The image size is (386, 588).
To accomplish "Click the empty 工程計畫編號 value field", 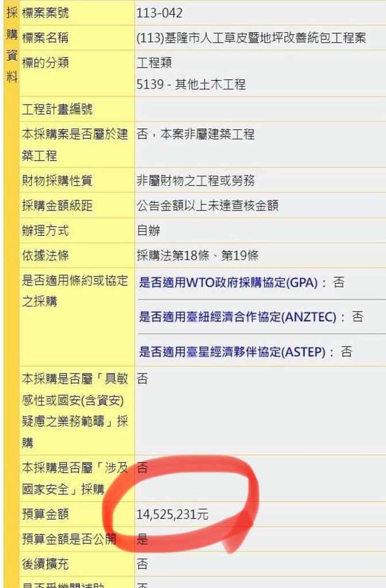I will (260, 109).
